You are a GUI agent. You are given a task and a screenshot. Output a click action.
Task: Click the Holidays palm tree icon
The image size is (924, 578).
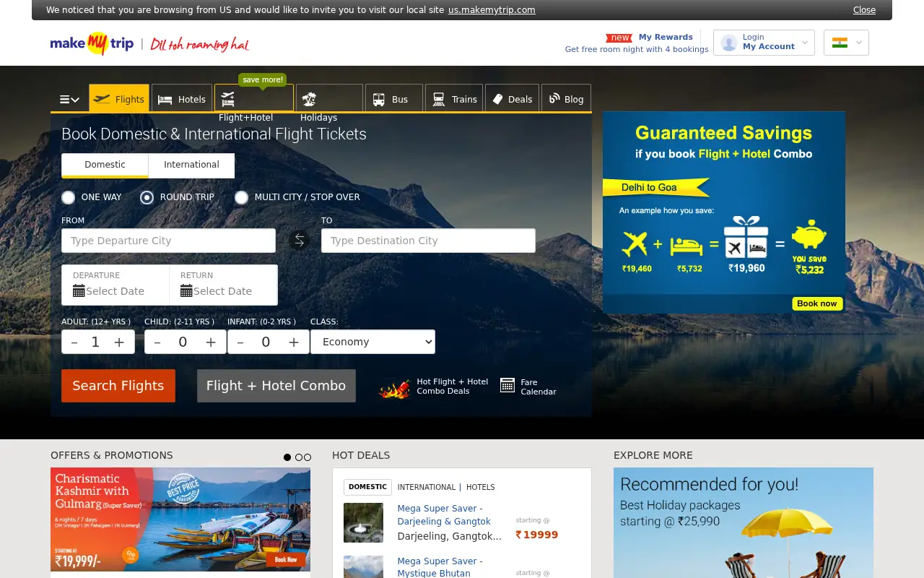[310, 99]
